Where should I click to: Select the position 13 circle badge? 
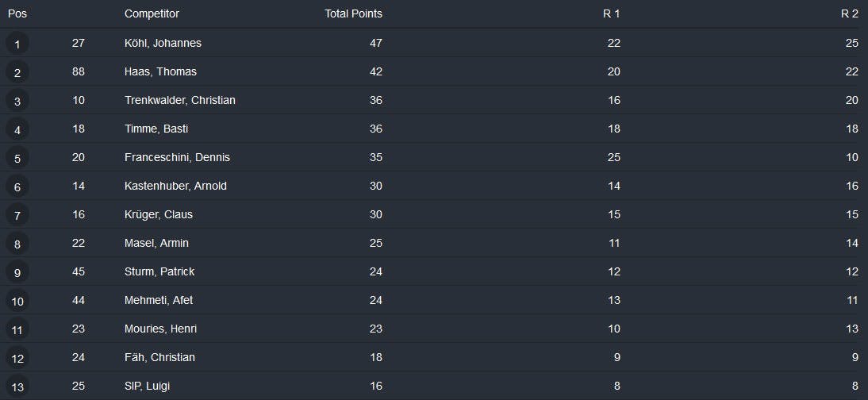[x=17, y=387]
